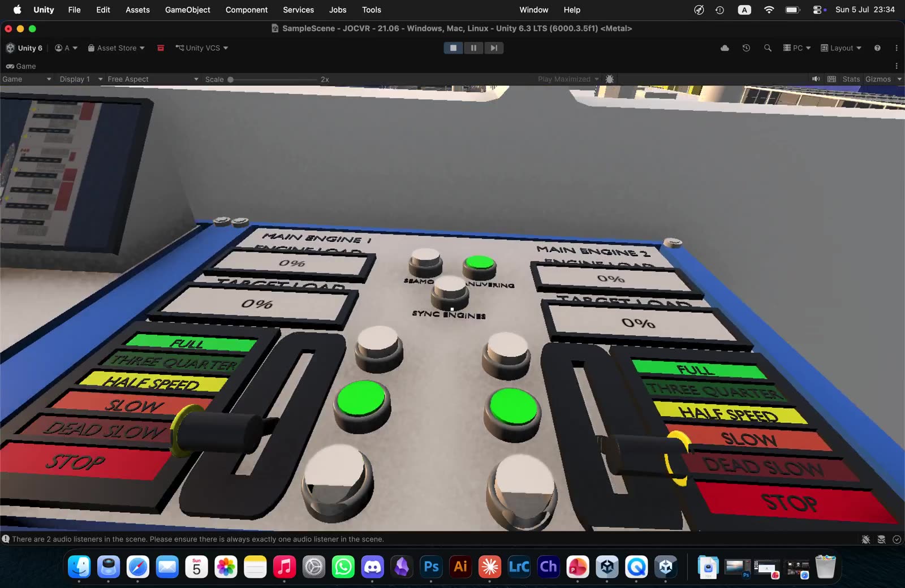Open the Game view mode dropdown

27,79
